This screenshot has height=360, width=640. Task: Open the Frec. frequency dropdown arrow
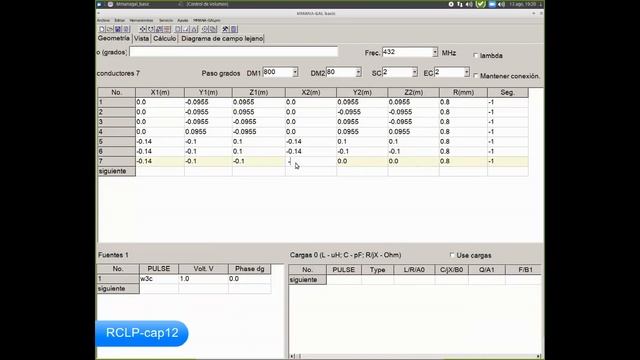pyautogui.click(x=435, y=52)
